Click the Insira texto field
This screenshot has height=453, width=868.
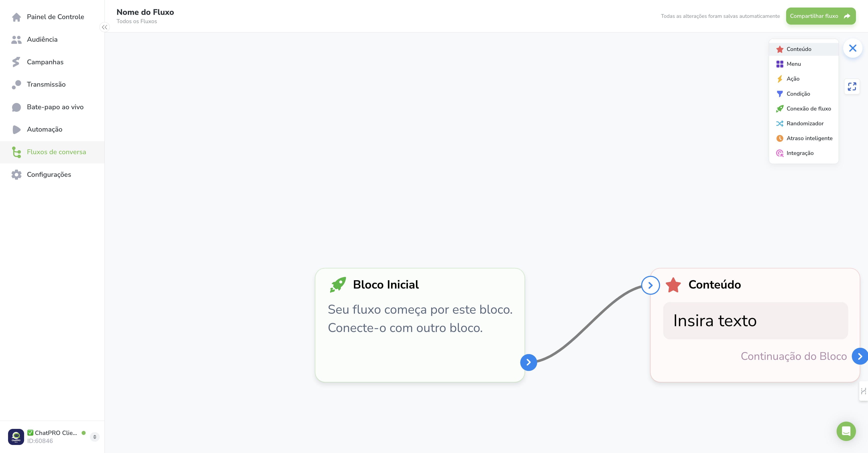click(x=755, y=321)
